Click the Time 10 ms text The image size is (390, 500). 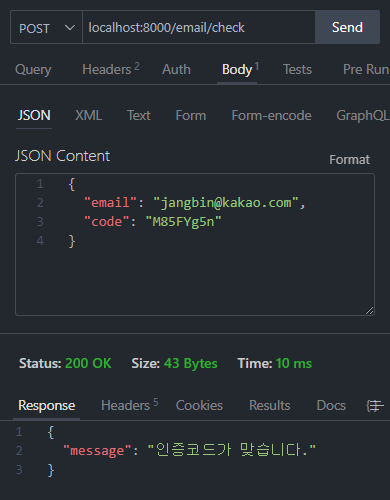point(275,363)
